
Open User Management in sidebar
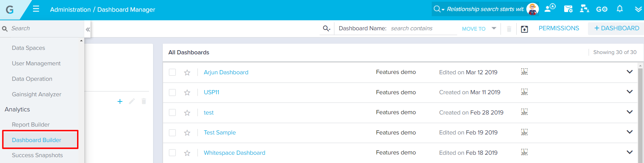[36, 63]
